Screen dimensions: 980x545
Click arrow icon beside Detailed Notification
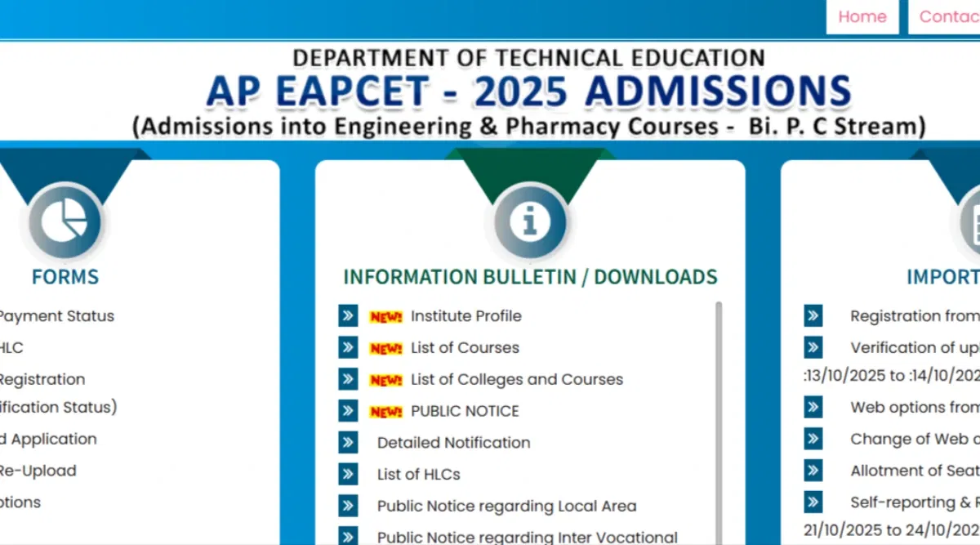coord(349,443)
